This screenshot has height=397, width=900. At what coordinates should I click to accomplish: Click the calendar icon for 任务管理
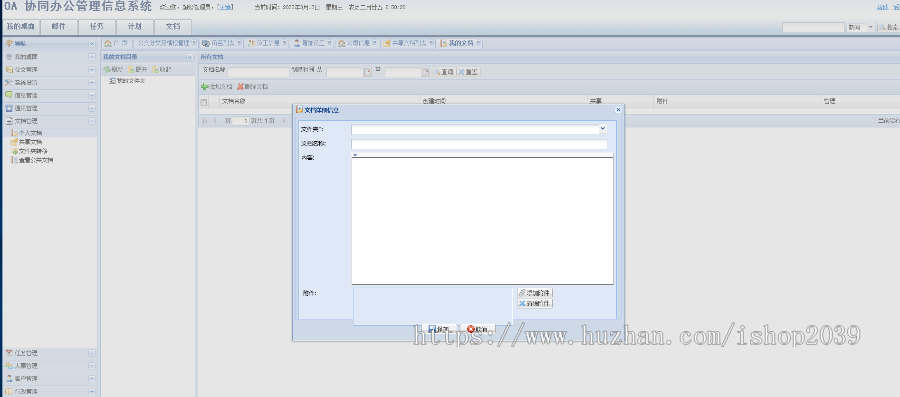click(9, 353)
